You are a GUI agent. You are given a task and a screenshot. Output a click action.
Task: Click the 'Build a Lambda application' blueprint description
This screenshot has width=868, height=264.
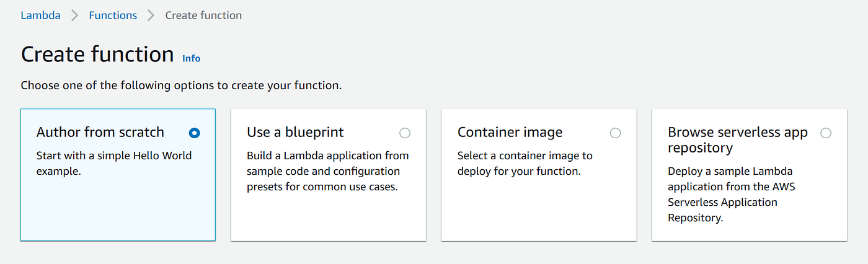327,171
